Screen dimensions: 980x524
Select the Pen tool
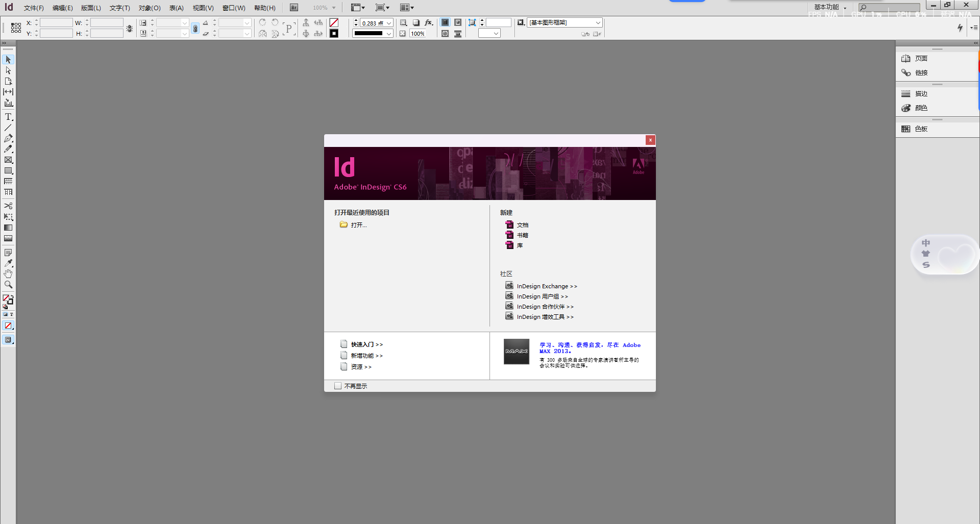[x=8, y=138]
